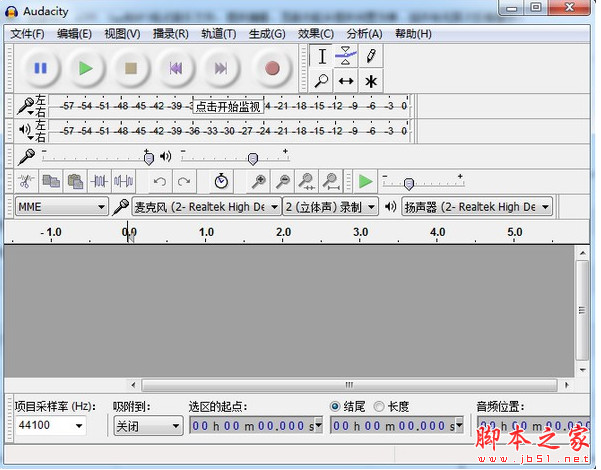Skip to end of the project
The width and height of the screenshot is (601, 470).
(x=221, y=68)
